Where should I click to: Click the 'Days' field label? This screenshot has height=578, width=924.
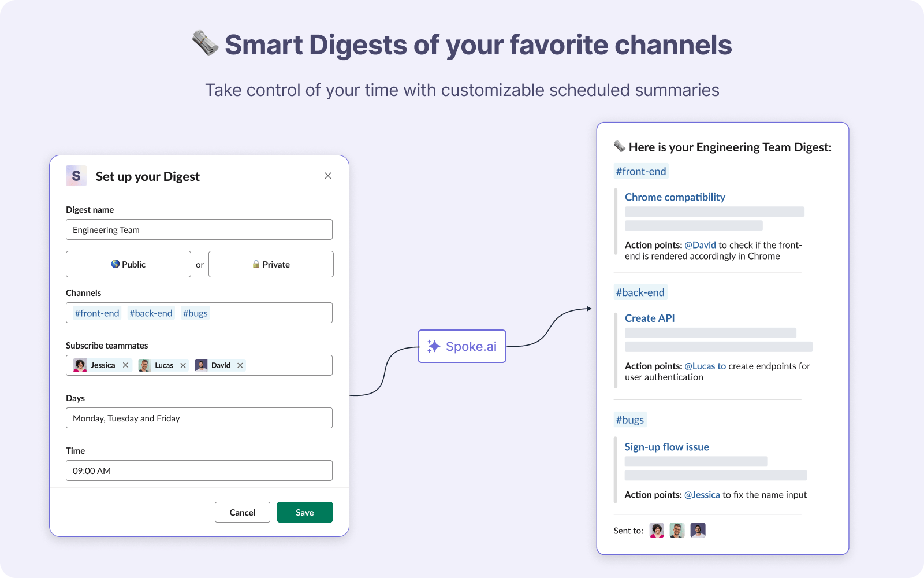pyautogui.click(x=75, y=398)
